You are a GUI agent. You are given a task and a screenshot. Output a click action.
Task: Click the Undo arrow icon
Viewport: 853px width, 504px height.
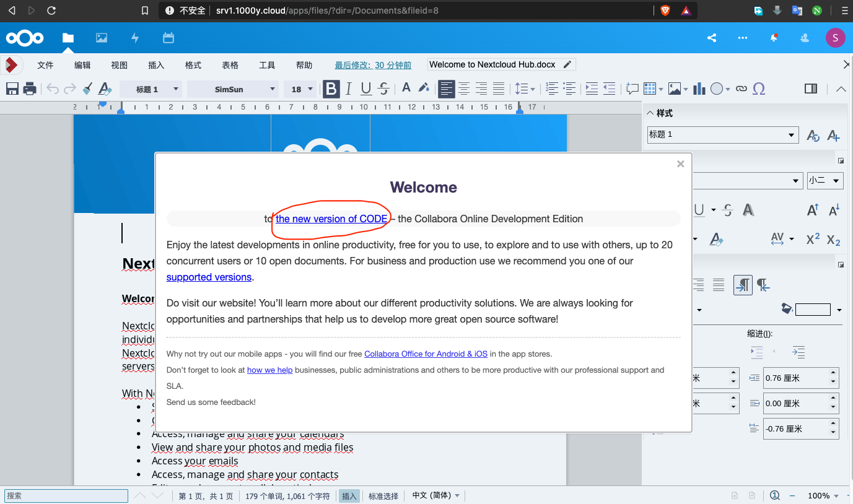point(53,89)
